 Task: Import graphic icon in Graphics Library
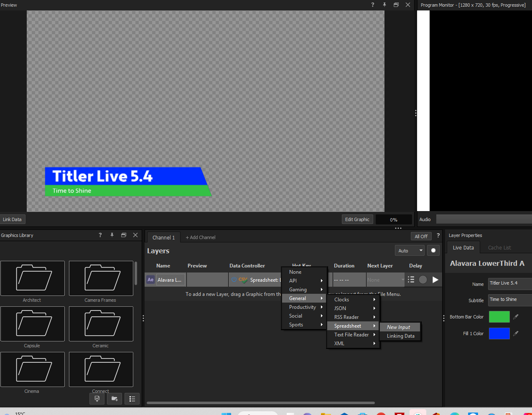(x=97, y=399)
